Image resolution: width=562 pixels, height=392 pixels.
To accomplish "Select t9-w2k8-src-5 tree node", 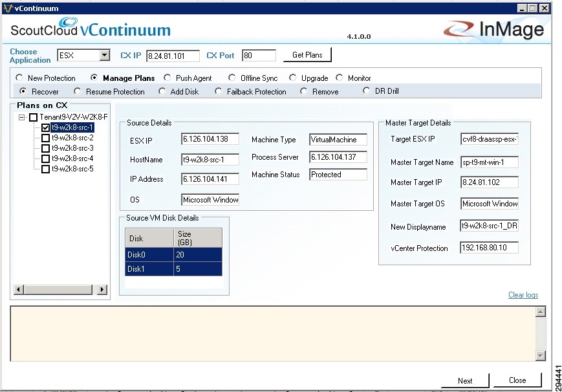I will click(72, 169).
